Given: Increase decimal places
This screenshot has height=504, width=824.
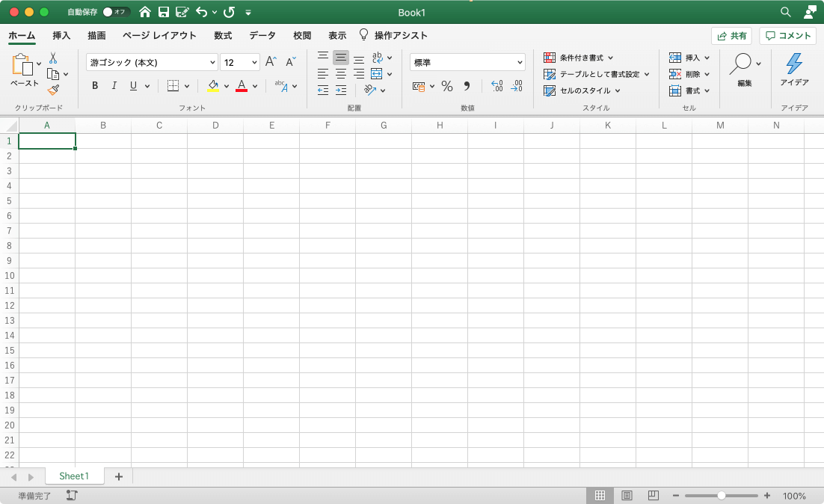Looking at the screenshot, I should pyautogui.click(x=497, y=86).
